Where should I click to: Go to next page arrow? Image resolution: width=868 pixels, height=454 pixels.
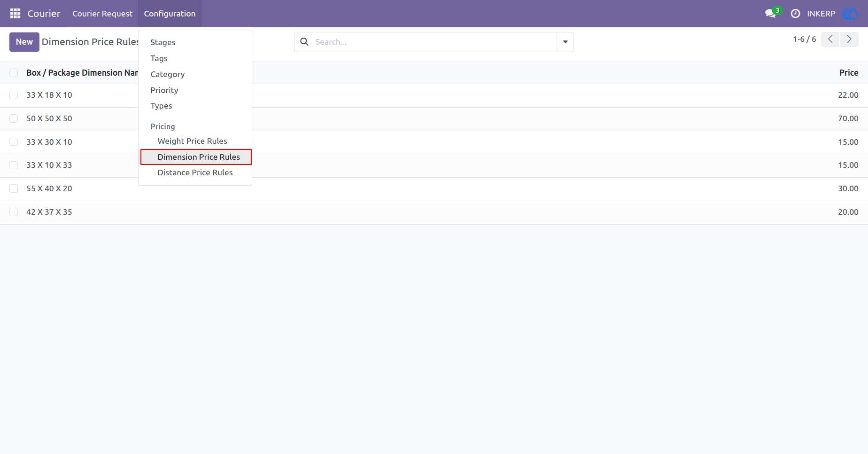point(849,39)
